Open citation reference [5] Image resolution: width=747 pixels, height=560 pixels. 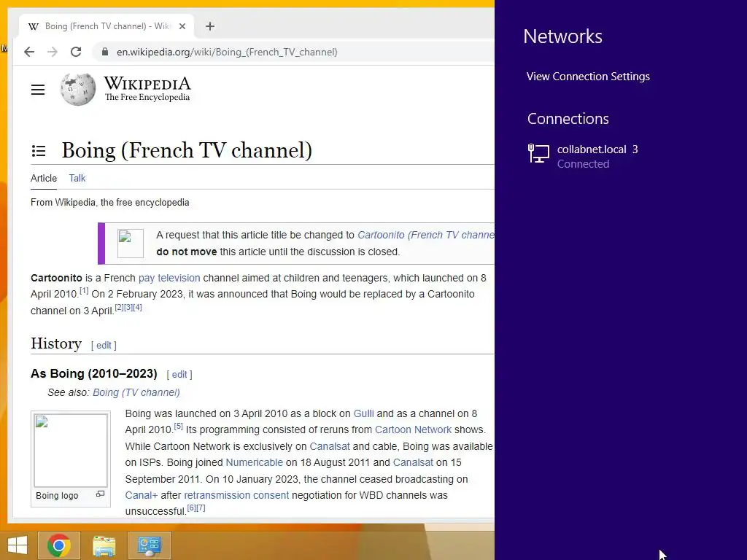pos(178,426)
